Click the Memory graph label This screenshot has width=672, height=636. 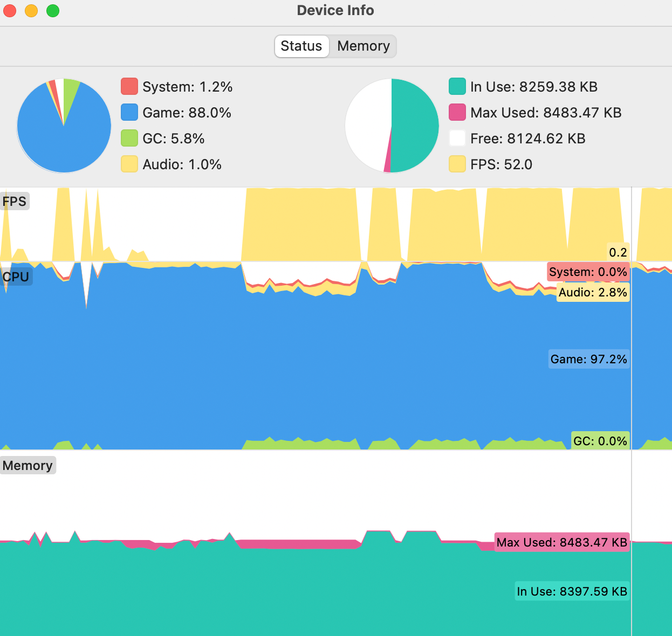[28, 465]
